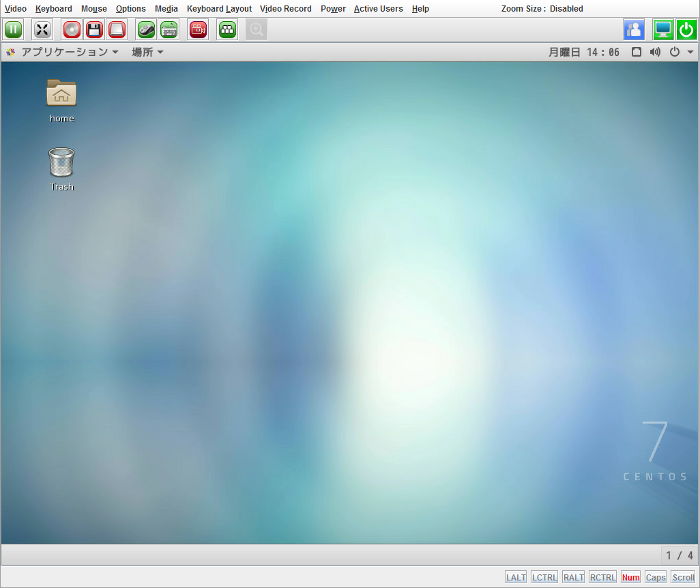Open the Active Users menu

(378, 8)
